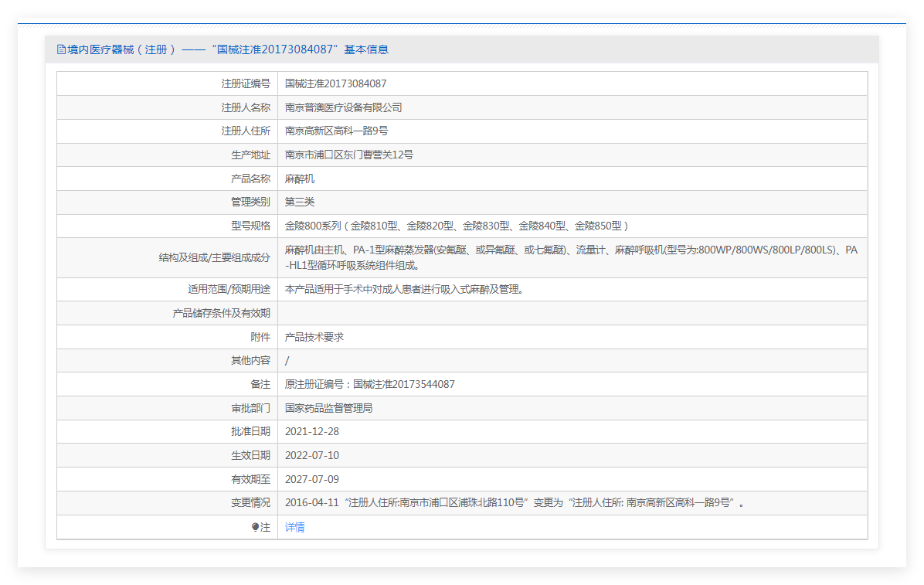
Task: Click the 产品名称 row label
Action: 250,179
